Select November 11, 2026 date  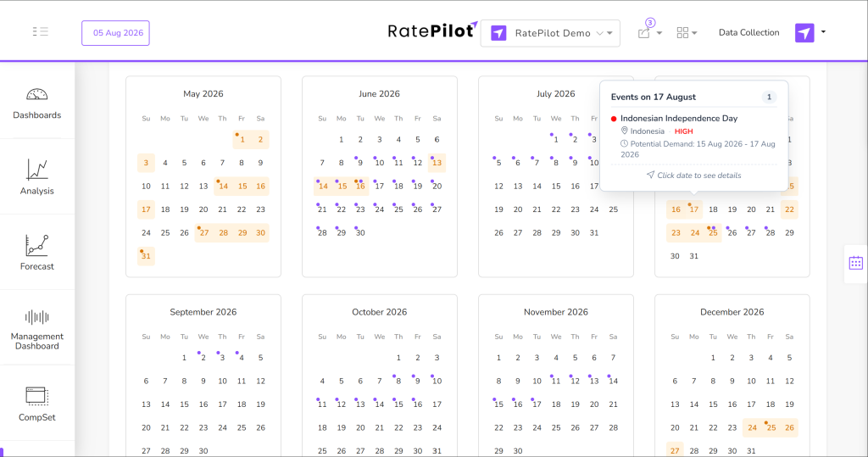point(556,381)
